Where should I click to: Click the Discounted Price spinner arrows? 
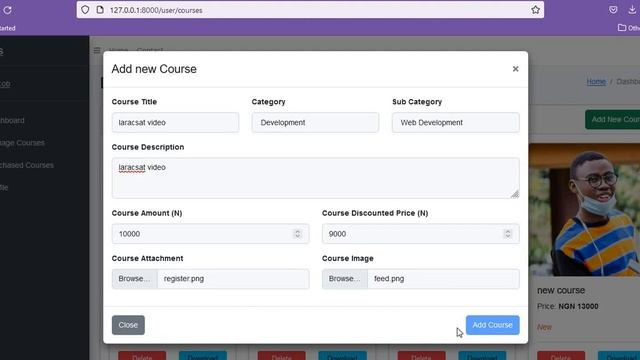pos(508,233)
